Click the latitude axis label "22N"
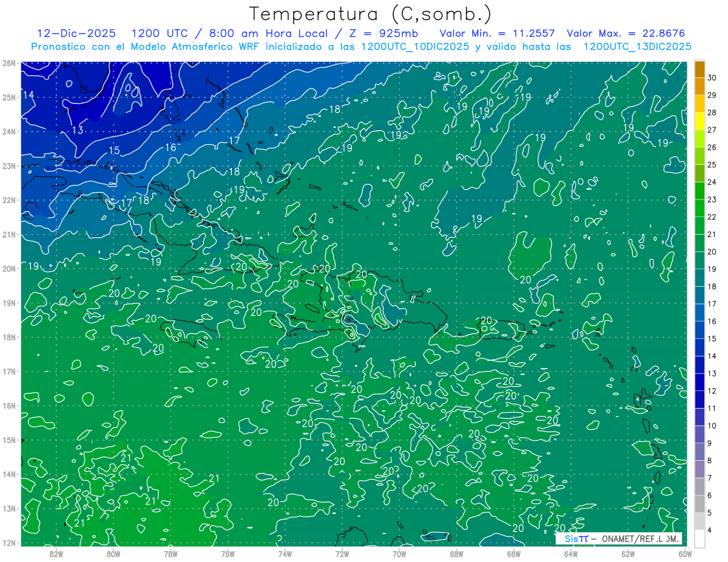The image size is (728, 562). pyautogui.click(x=8, y=200)
